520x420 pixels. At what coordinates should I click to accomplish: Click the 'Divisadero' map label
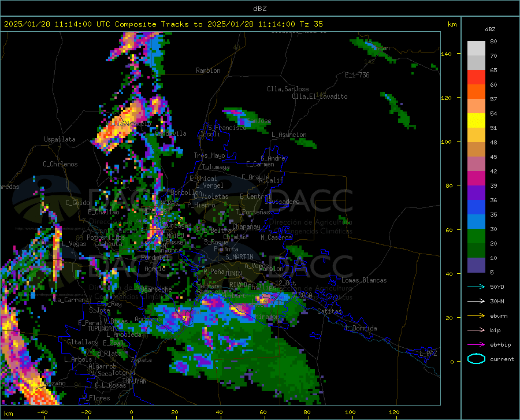282,202
